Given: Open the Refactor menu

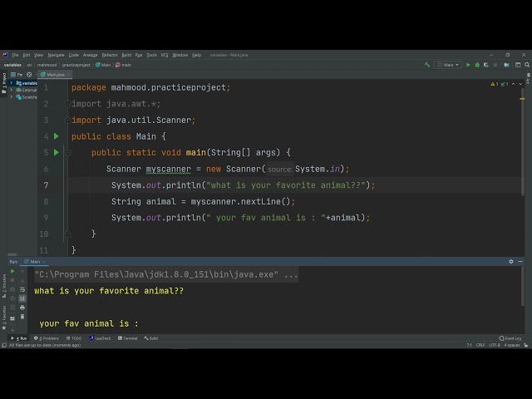Looking at the screenshot, I should 110,55.
